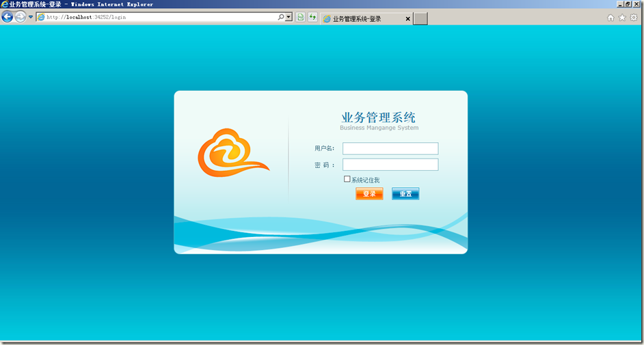
Task: Click the 密码 input field
Action: [390, 165]
